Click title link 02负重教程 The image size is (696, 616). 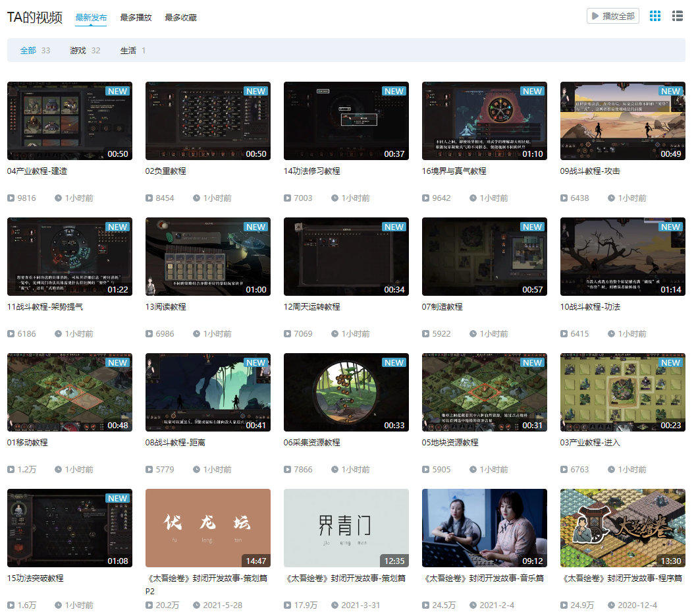tap(165, 171)
